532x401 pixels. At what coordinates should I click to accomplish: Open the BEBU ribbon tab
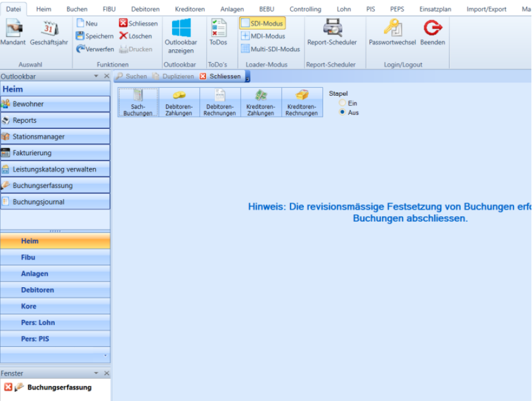(x=267, y=9)
